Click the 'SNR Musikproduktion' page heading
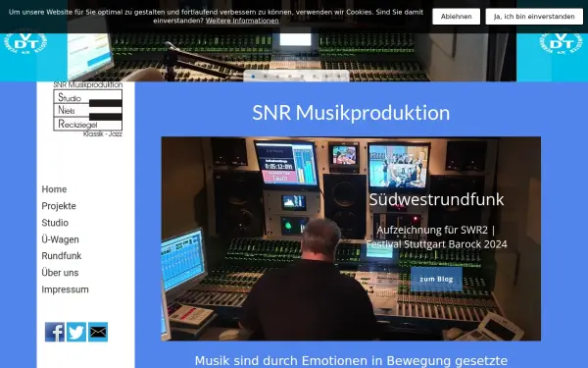This screenshot has width=588, height=368. click(x=351, y=113)
